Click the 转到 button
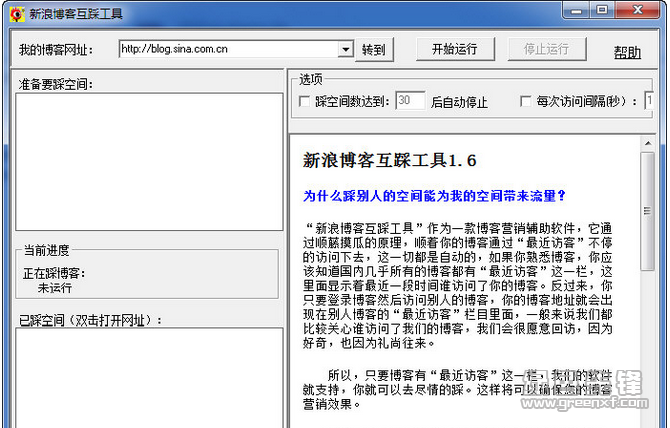Image resolution: width=670 pixels, height=428 pixels. point(374,50)
